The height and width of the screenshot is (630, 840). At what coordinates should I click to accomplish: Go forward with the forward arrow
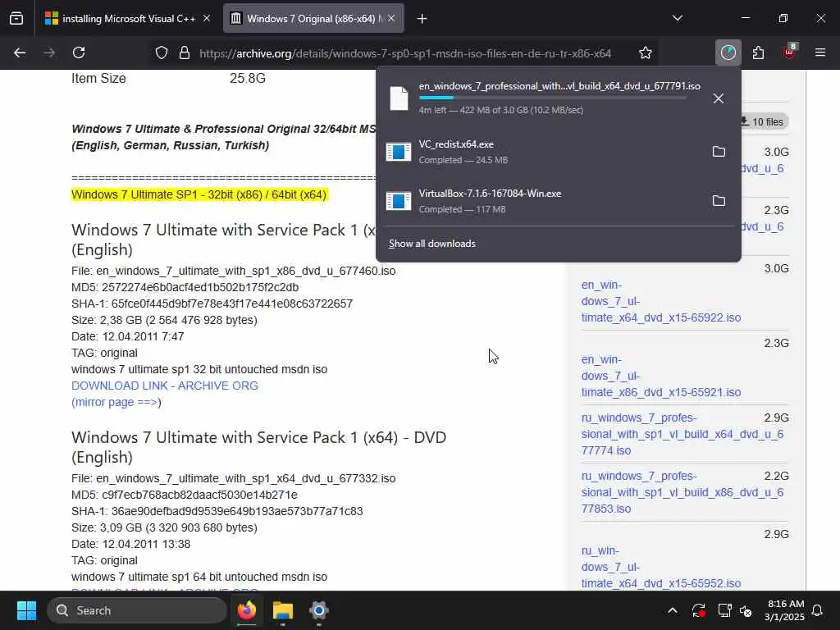(x=49, y=52)
